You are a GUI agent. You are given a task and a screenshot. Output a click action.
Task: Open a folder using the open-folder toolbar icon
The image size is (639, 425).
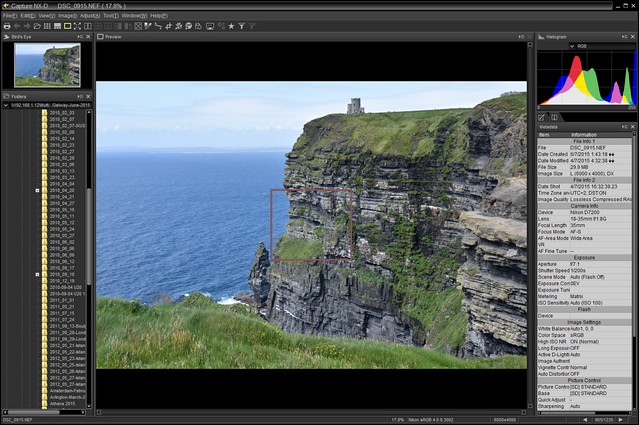pyautogui.click(x=37, y=26)
